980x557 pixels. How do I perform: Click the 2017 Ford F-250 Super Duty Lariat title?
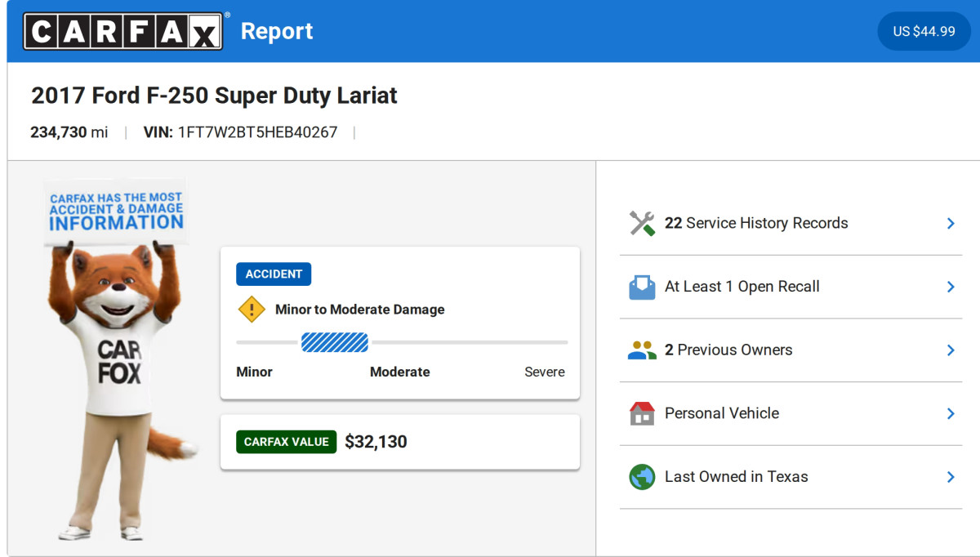(214, 96)
